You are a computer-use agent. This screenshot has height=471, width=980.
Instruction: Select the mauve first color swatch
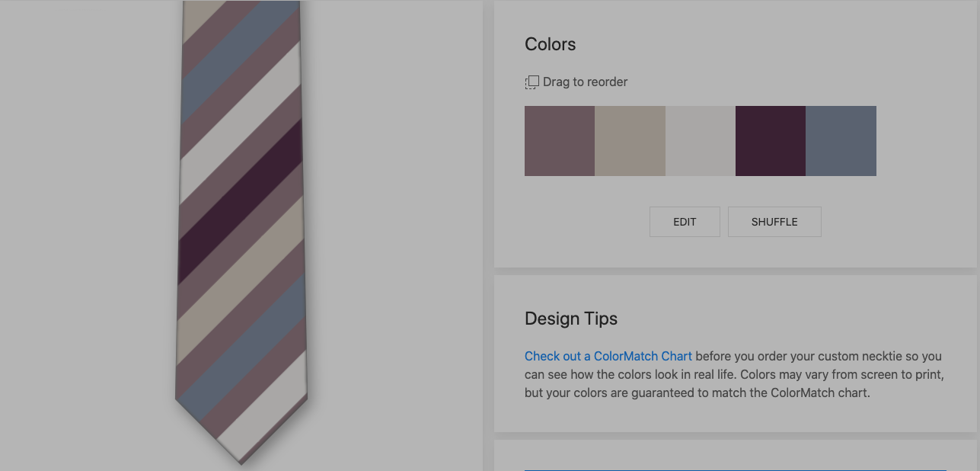(560, 141)
